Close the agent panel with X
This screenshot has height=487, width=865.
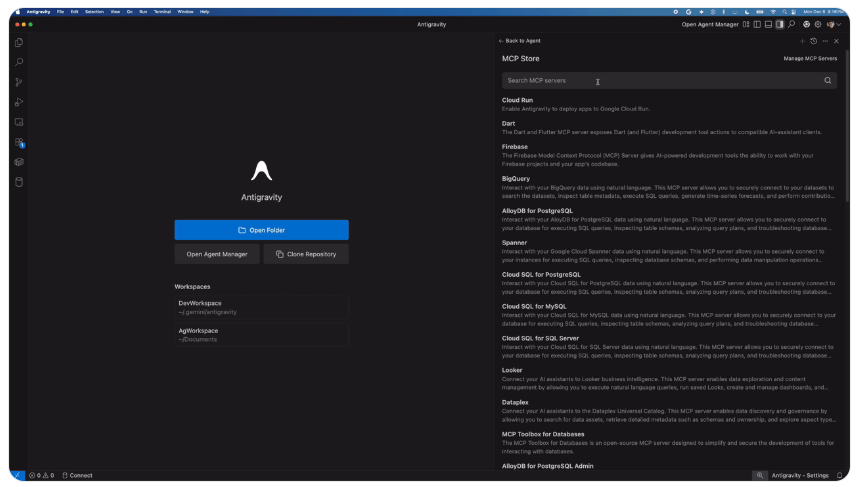point(836,41)
